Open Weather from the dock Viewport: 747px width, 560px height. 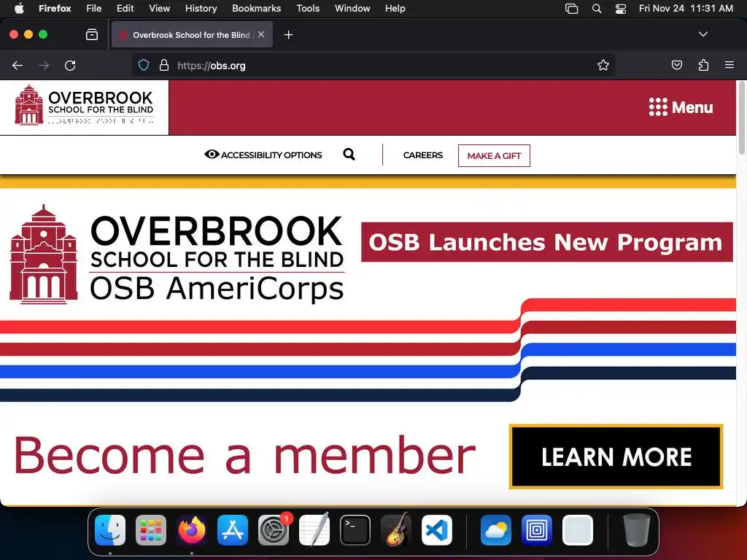click(496, 530)
